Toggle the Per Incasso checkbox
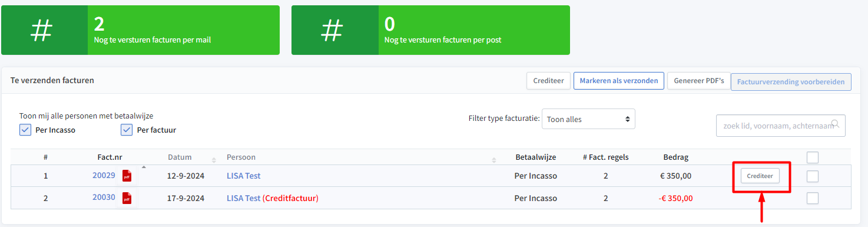The width and height of the screenshot is (868, 227). click(x=25, y=130)
